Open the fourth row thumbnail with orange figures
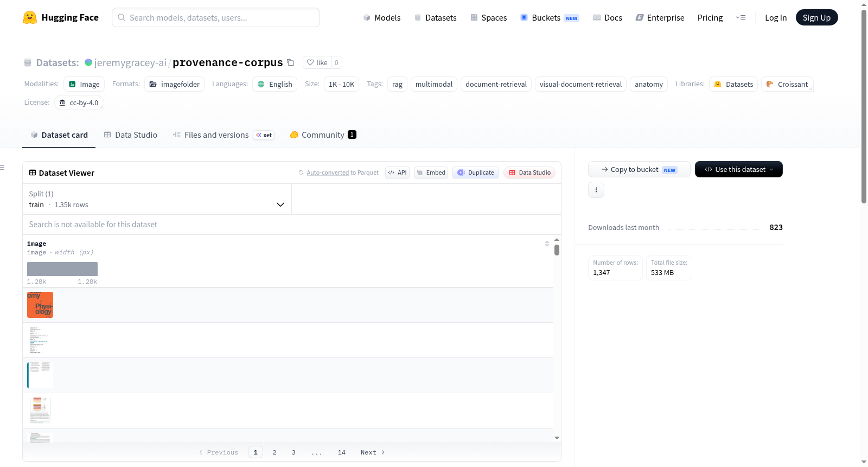Image resolution: width=868 pixels, height=467 pixels. [x=40, y=411]
